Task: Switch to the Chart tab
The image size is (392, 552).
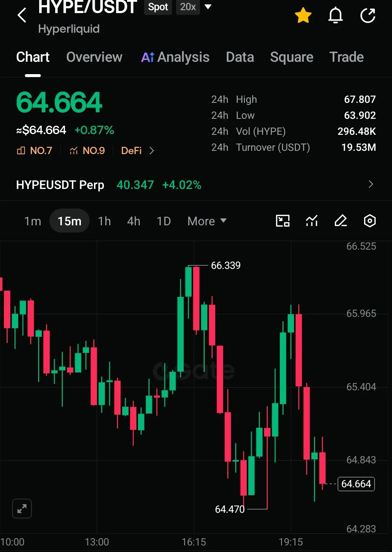Action: (x=33, y=57)
